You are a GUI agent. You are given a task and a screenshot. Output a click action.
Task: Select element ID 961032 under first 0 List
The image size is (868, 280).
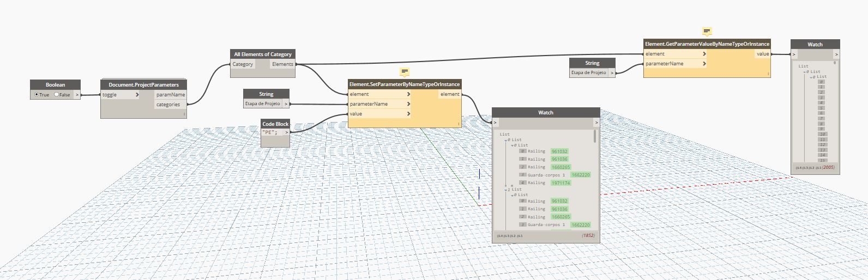[559, 151]
